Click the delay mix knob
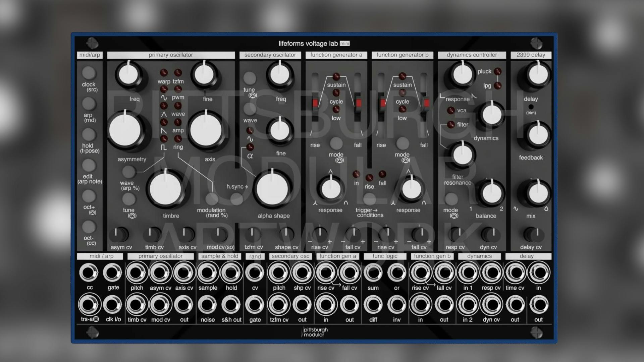Screen dimensions: 644x362 tap(538, 193)
